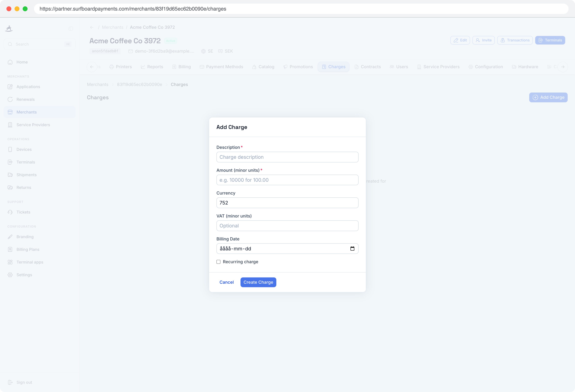
Task: Open Billing Plans in sidebar
Action: pos(40,249)
